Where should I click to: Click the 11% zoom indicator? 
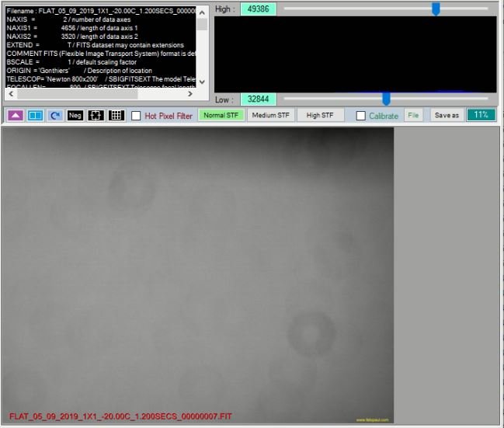click(481, 115)
